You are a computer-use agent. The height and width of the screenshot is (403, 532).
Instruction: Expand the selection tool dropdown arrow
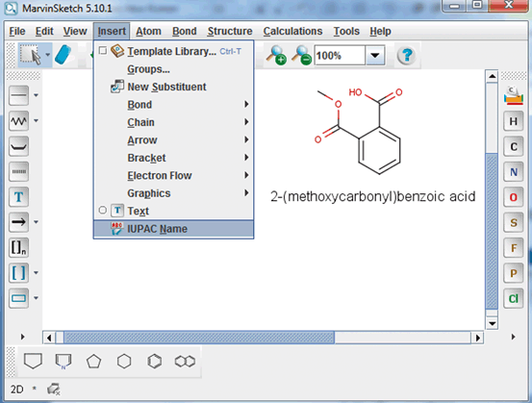47,55
